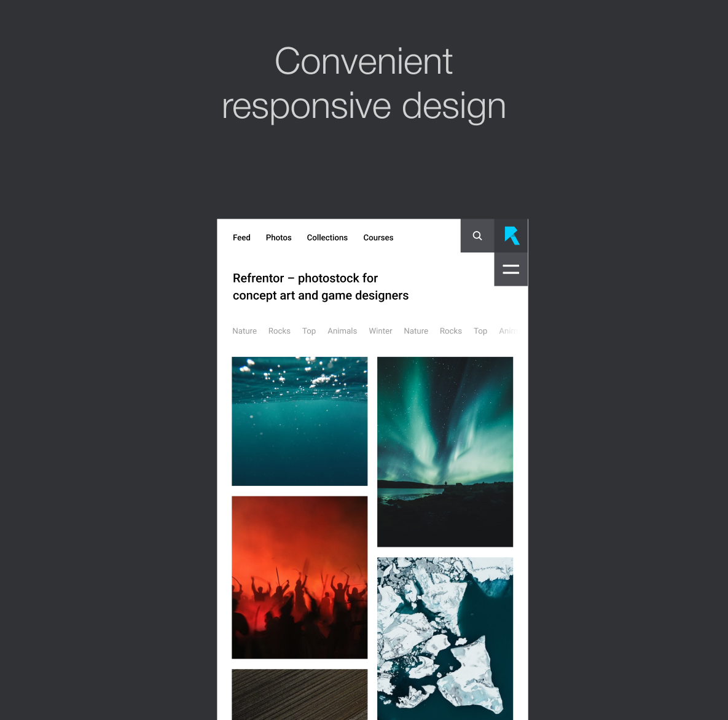Open the green aurora borealis photo

coord(445,452)
